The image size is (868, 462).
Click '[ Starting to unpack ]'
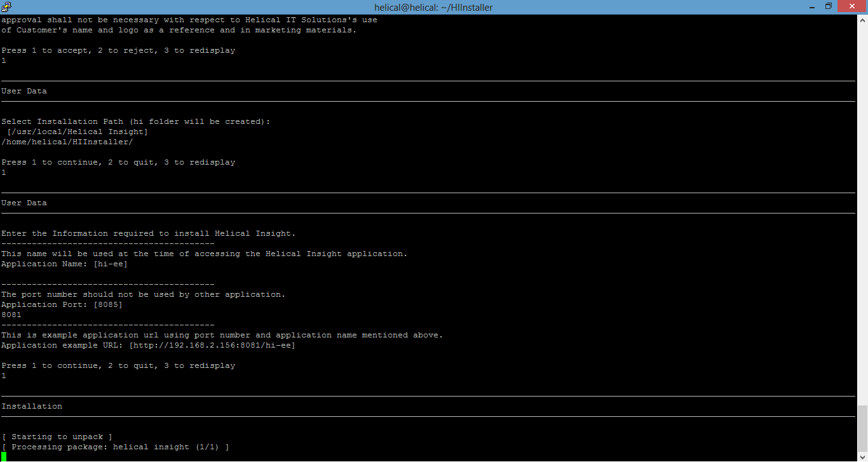point(57,437)
